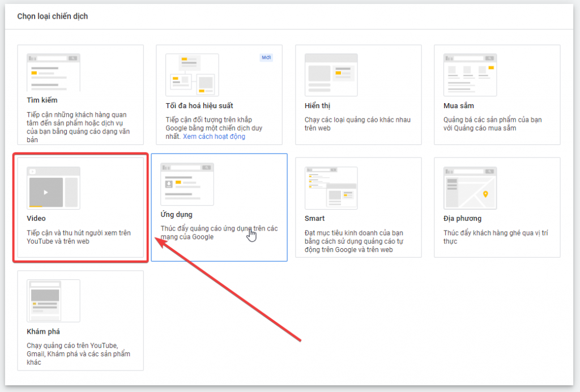Image resolution: width=580 pixels, height=392 pixels.
Task: Open the 'Xem cách hoạt động' link
Action: click(x=214, y=137)
